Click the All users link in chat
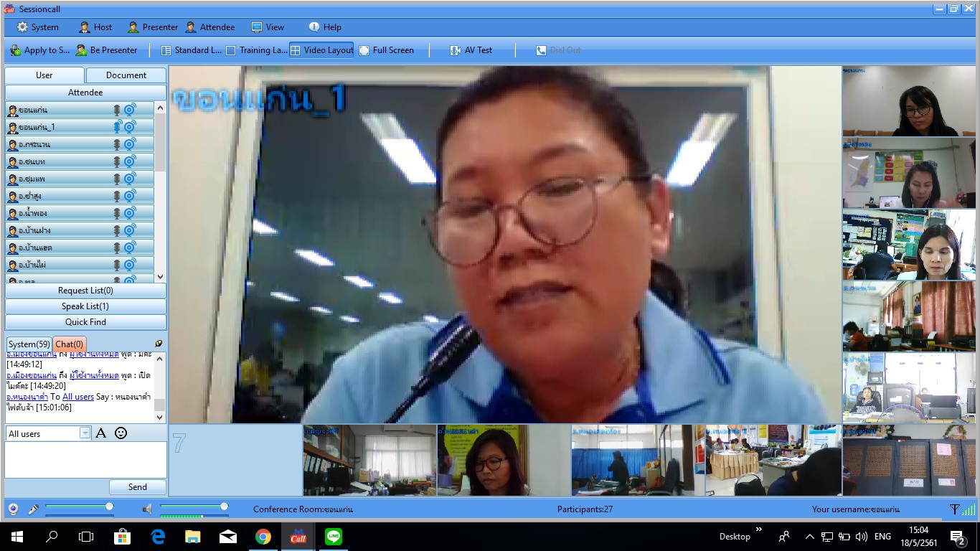This screenshot has height=551, width=980. click(x=78, y=397)
